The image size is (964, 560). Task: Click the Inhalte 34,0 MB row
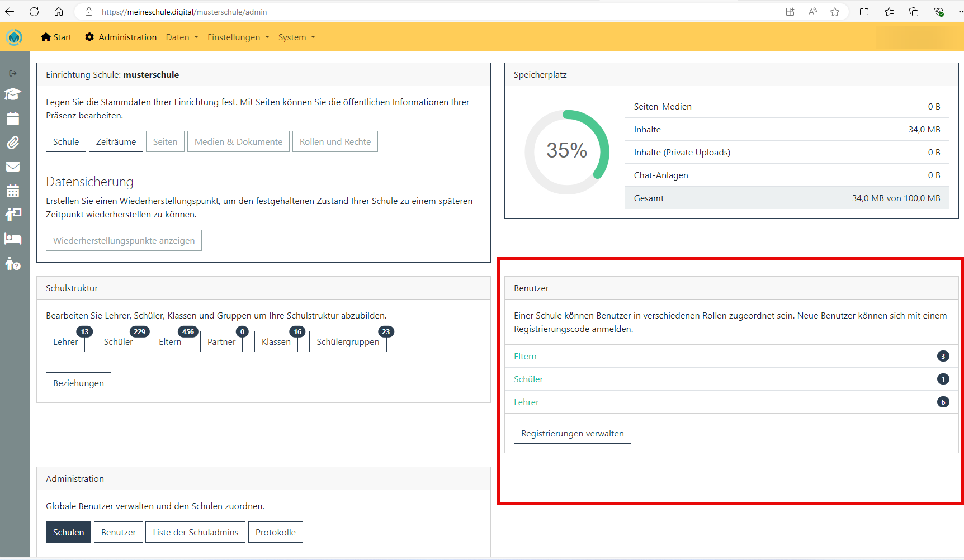point(787,129)
